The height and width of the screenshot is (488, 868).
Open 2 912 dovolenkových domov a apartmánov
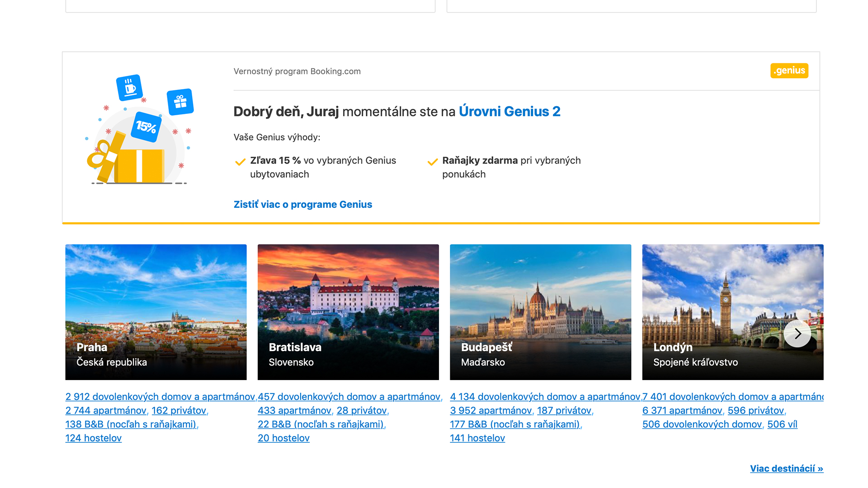tap(160, 397)
